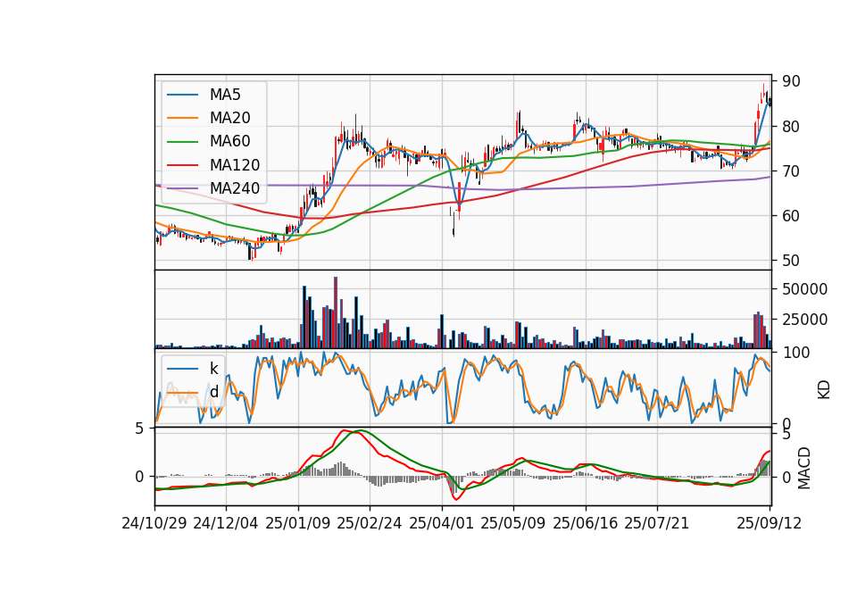Select the red MA120 legend line sample
Viewport: 857px width, 616px height.
coord(182,165)
